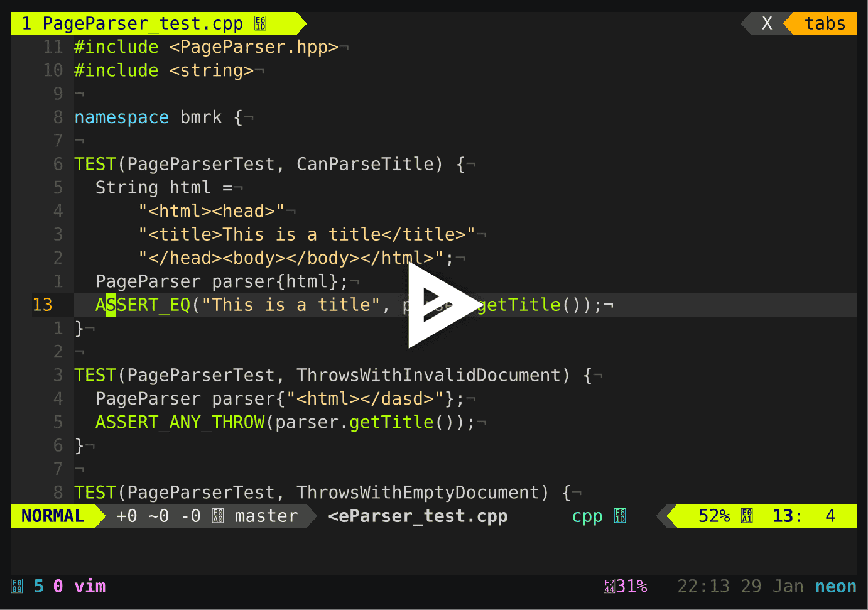Click the line-number icon before 13:4
Viewport: 868px width, 610px height.
pos(747,516)
